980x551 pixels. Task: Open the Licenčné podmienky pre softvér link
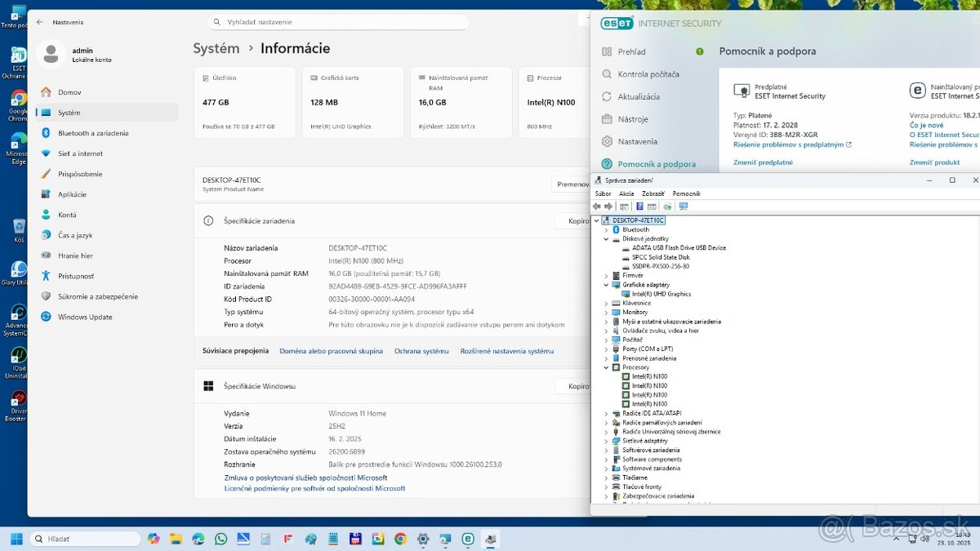pos(314,488)
